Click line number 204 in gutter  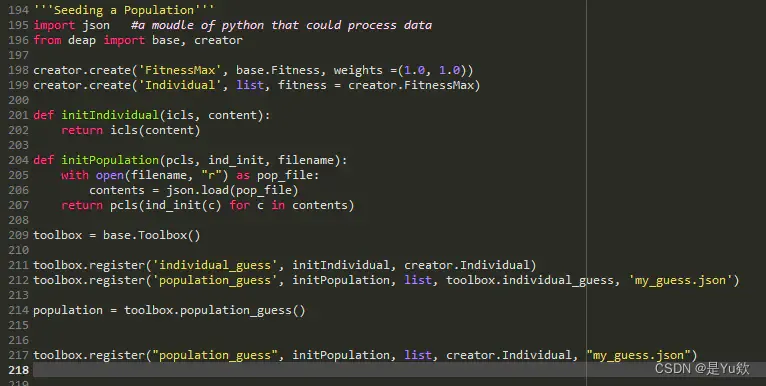19,160
